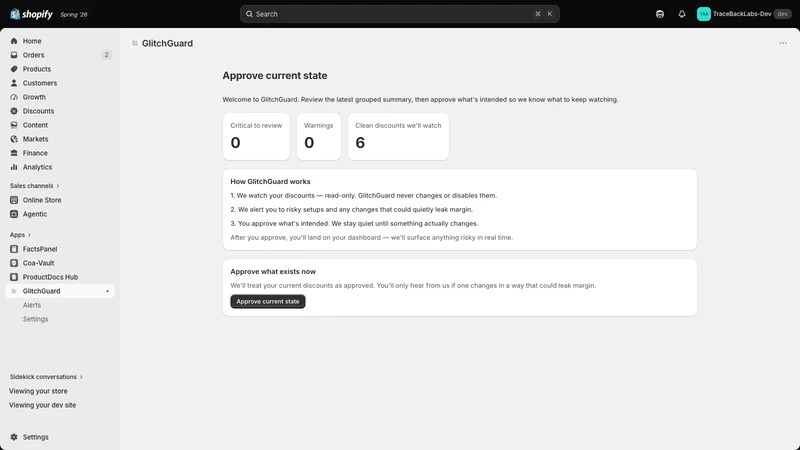This screenshot has height=450, width=800.
Task: Click the Approve current state button
Action: point(268,302)
